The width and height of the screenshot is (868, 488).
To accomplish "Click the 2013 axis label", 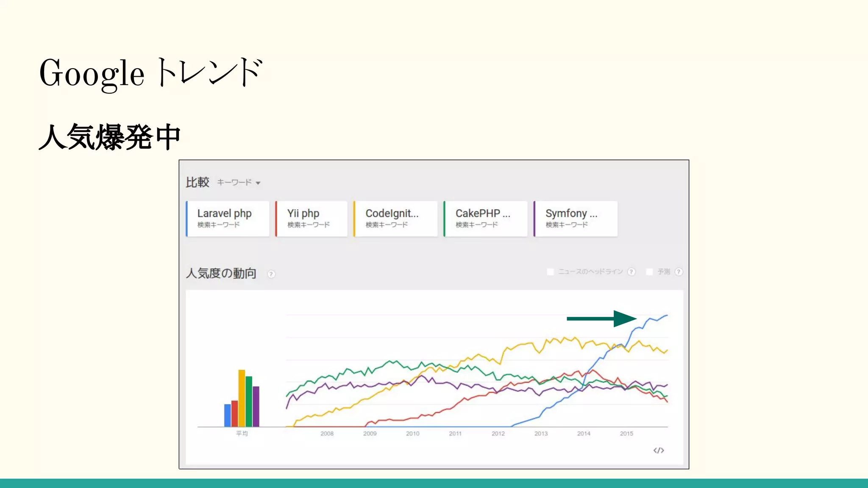I will 541,433.
